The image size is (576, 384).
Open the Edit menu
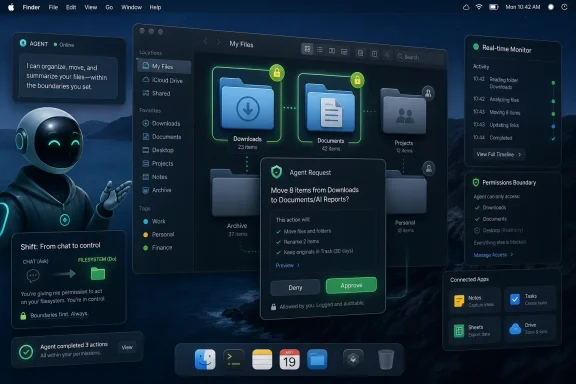[x=71, y=7]
